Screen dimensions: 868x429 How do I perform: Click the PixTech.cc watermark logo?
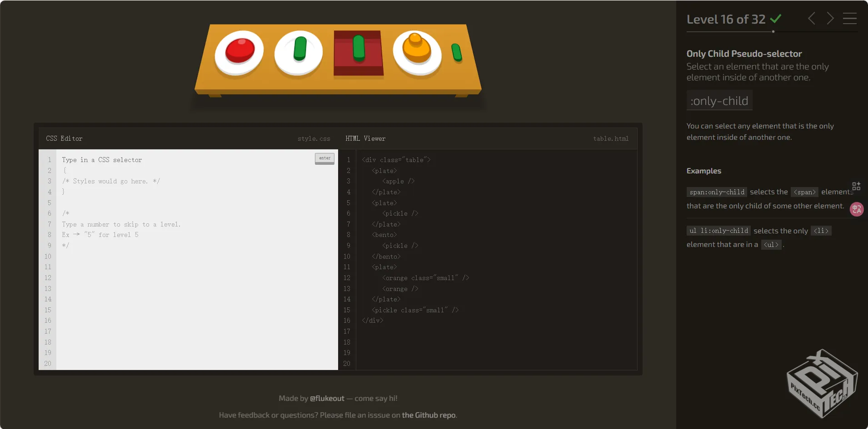[822, 384]
